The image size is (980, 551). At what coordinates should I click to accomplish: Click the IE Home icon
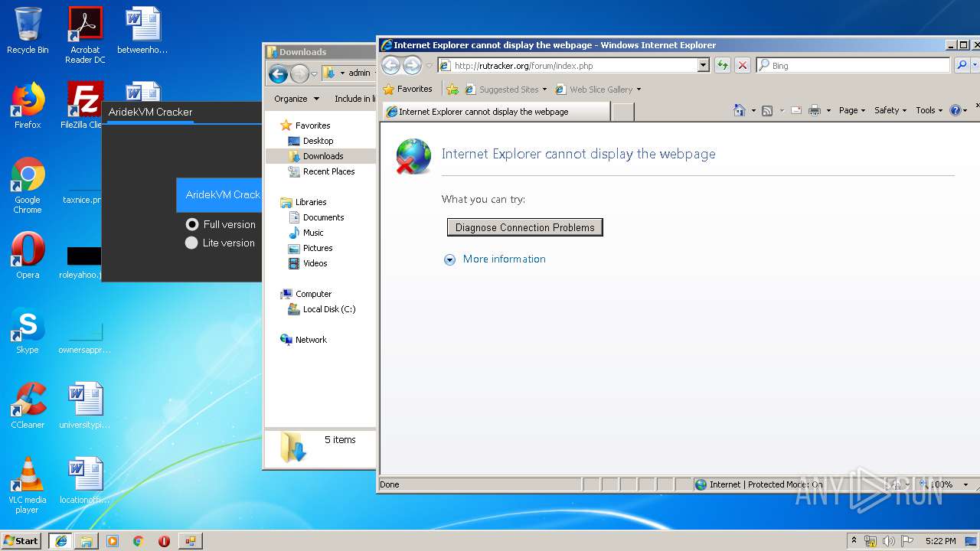pos(739,110)
